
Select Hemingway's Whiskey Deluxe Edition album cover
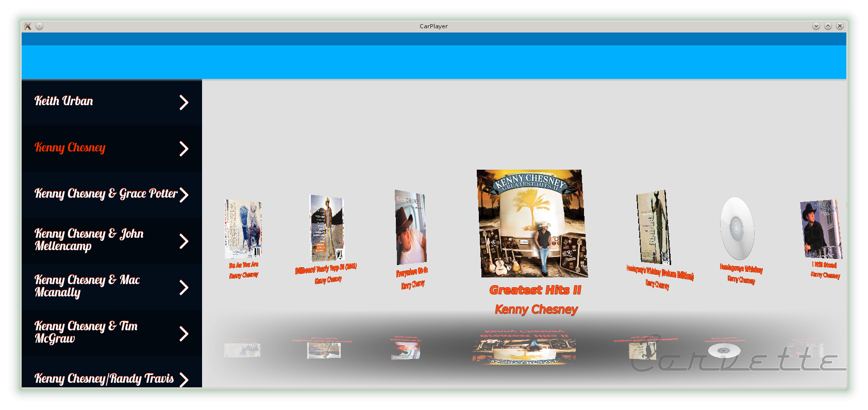pyautogui.click(x=654, y=227)
